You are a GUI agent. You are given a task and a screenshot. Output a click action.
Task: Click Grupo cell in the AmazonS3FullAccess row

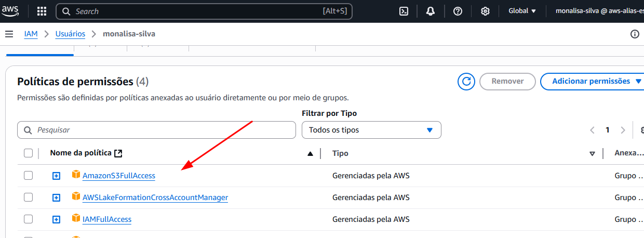point(629,176)
